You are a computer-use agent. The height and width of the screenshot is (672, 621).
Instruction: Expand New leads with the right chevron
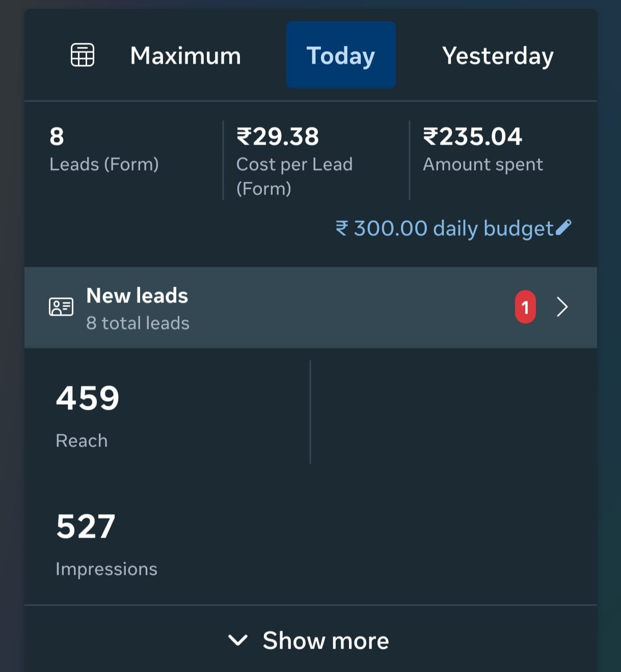click(x=562, y=307)
